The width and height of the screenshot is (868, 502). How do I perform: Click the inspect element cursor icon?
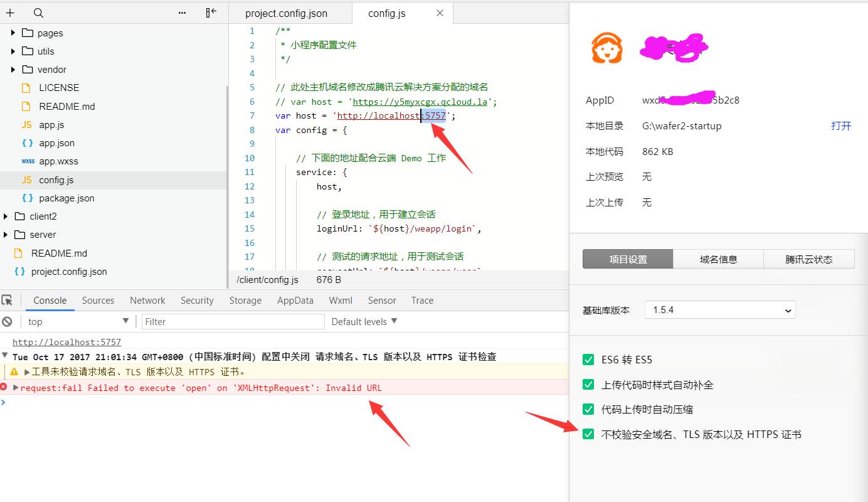tap(8, 301)
